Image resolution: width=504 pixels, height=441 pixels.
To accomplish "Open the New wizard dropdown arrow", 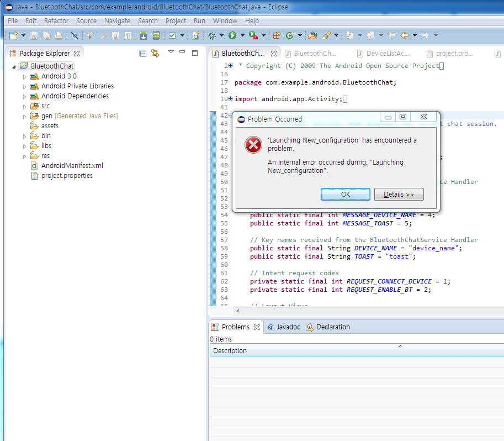I will pos(23,35).
